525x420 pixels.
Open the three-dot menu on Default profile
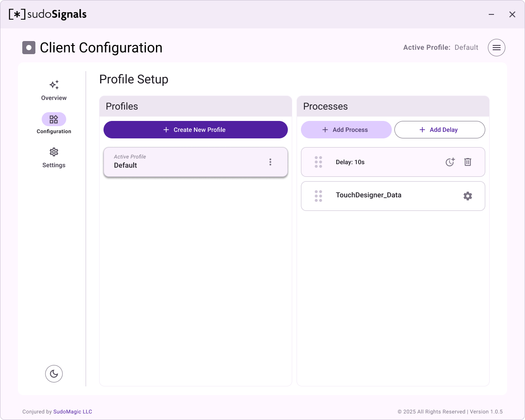coord(270,162)
